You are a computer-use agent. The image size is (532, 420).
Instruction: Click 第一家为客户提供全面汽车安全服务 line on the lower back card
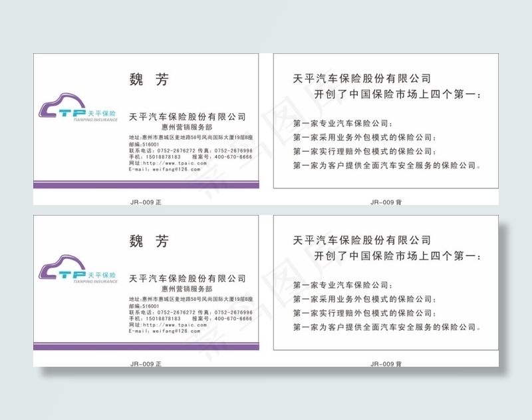coord(387,327)
